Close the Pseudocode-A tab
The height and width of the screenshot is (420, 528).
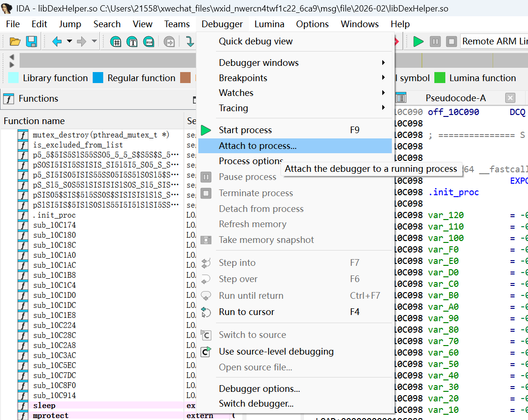[x=510, y=98]
